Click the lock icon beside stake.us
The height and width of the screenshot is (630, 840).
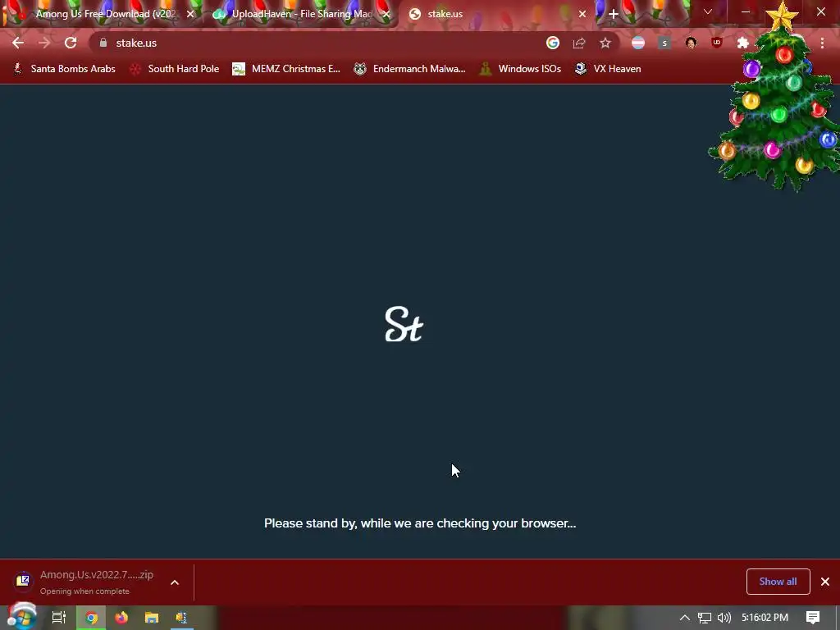click(x=103, y=43)
